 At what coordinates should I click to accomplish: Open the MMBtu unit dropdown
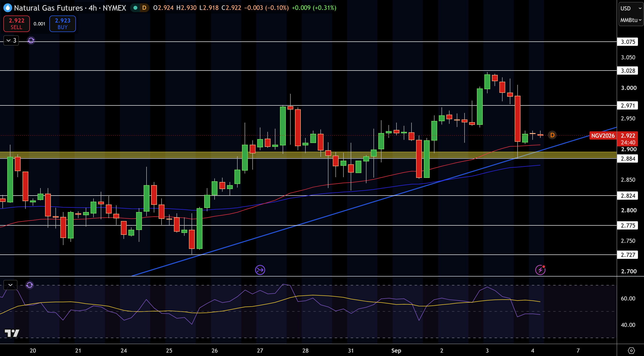[631, 20]
